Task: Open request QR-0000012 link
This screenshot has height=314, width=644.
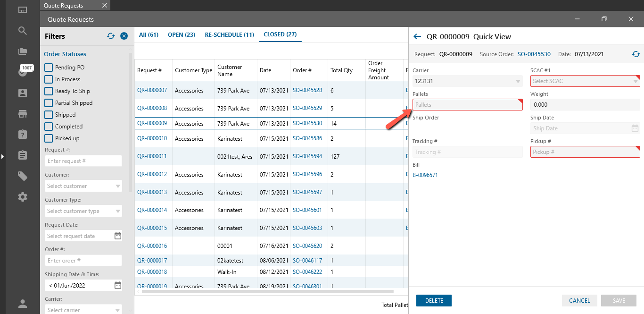Action: pyautogui.click(x=152, y=175)
